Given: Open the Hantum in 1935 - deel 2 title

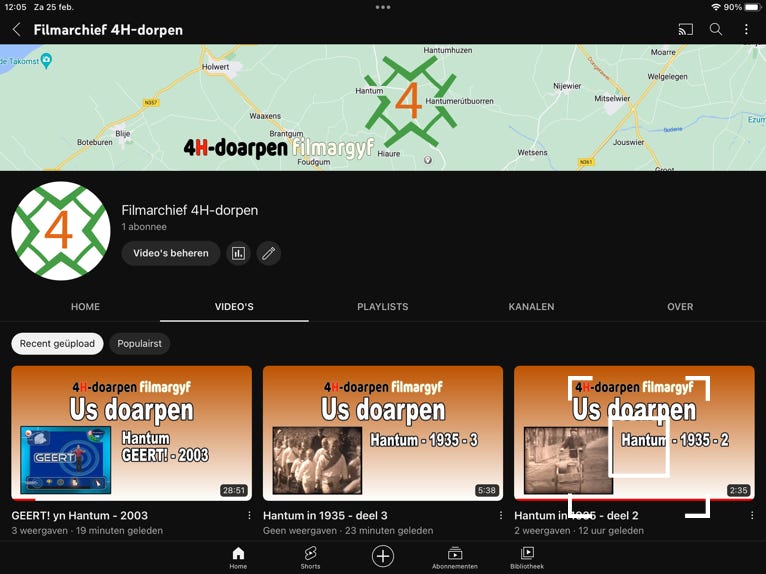Looking at the screenshot, I should click(576, 515).
